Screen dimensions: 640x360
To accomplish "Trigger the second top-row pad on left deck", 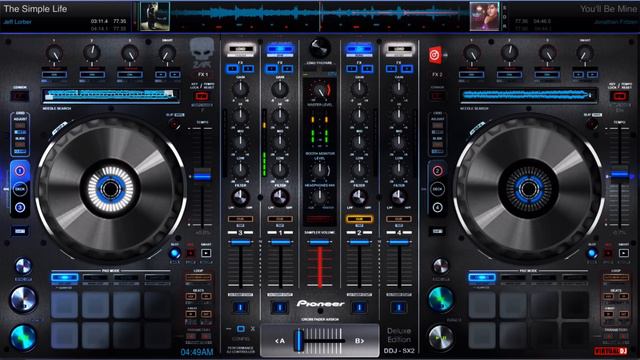I will coord(96,305).
